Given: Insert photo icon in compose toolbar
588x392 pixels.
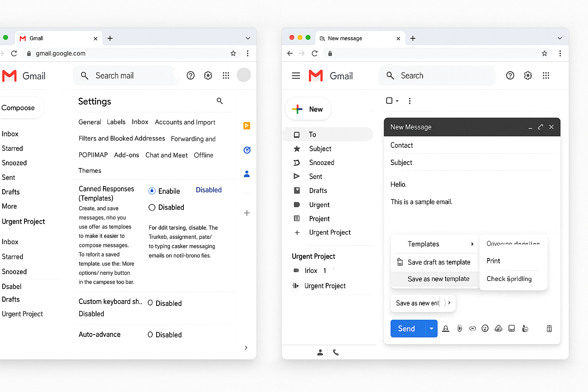Looking at the screenshot, I should [511, 328].
